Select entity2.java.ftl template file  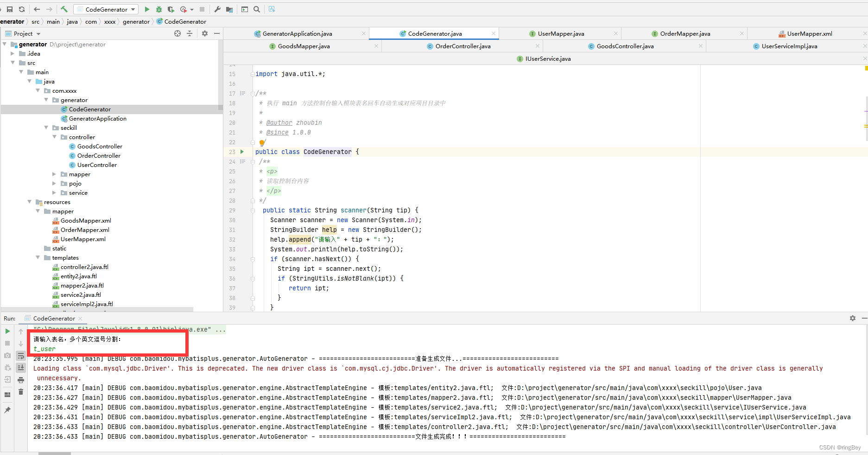[78, 276]
